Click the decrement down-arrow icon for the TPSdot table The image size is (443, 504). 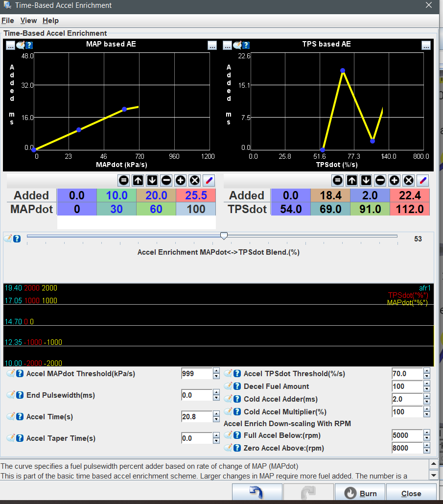366,180
